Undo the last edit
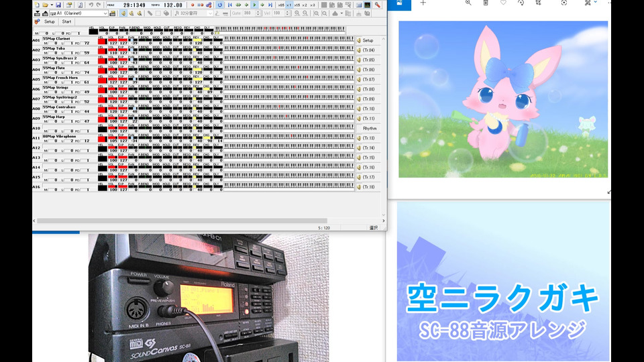644x362 pixels. [91, 5]
